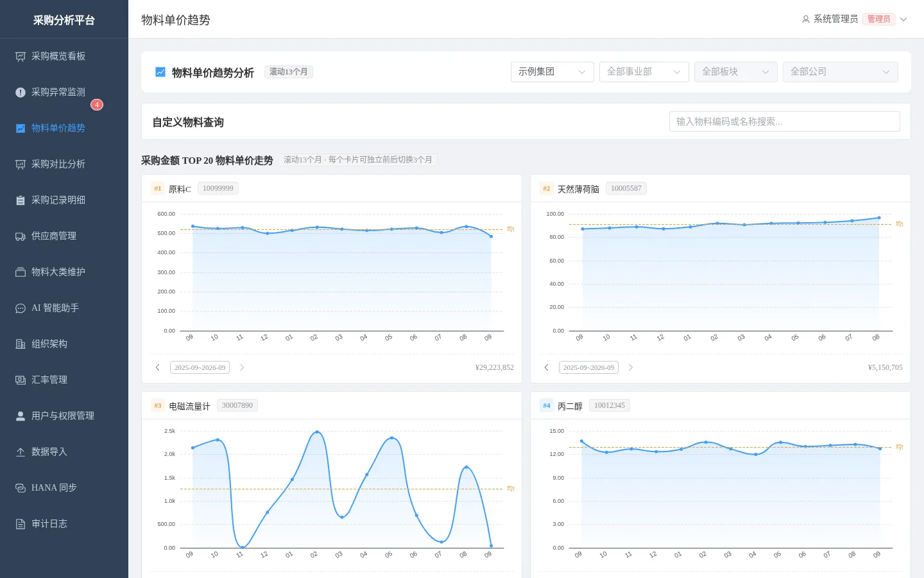This screenshot has height=578, width=924.
Task: Click the 管理员 role tag
Action: click(879, 19)
